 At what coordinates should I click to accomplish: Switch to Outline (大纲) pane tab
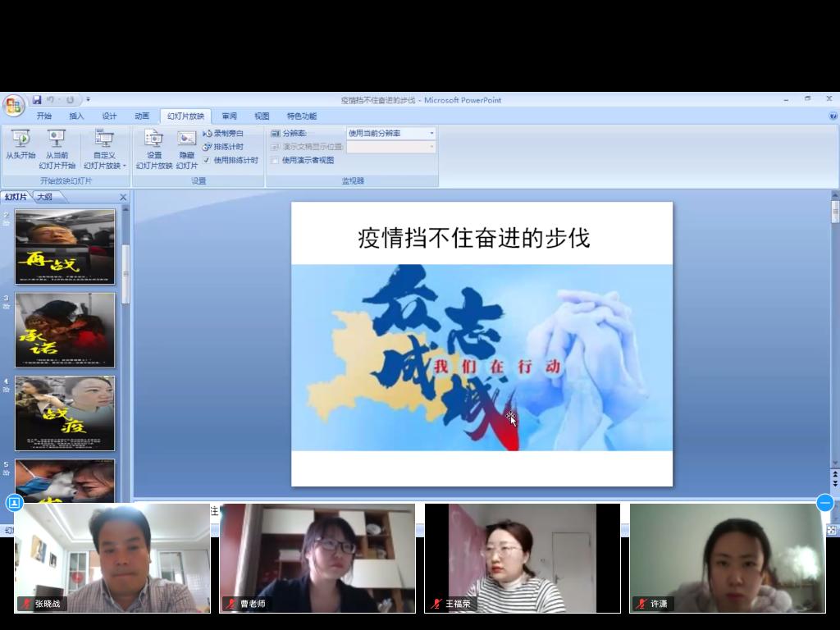coord(44,197)
